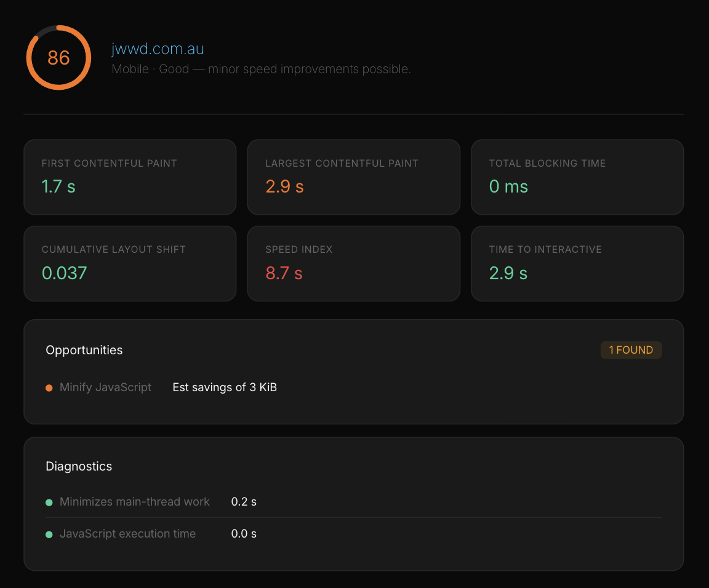Select the Speed Index label
This screenshot has height=588, width=709.
click(x=298, y=250)
